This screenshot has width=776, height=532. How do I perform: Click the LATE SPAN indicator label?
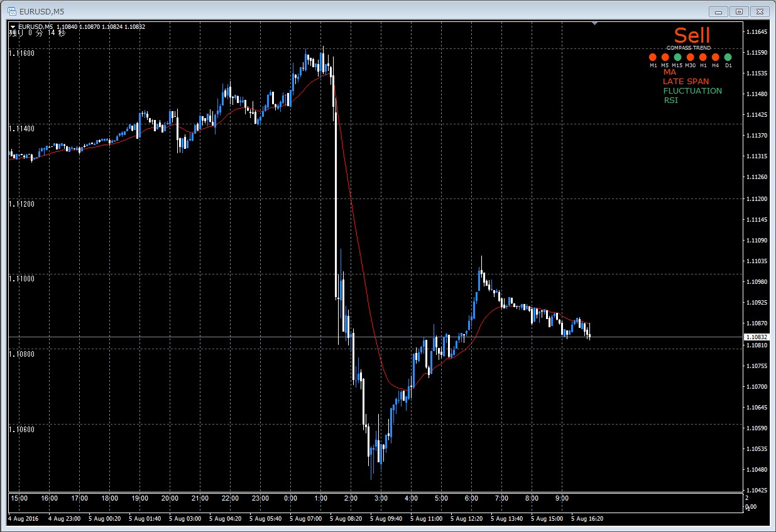coord(686,81)
